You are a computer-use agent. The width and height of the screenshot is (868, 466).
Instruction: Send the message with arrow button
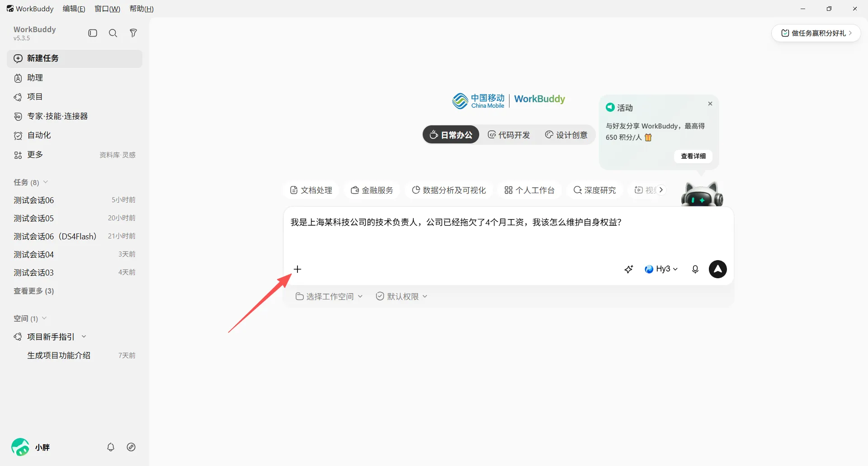(718, 269)
